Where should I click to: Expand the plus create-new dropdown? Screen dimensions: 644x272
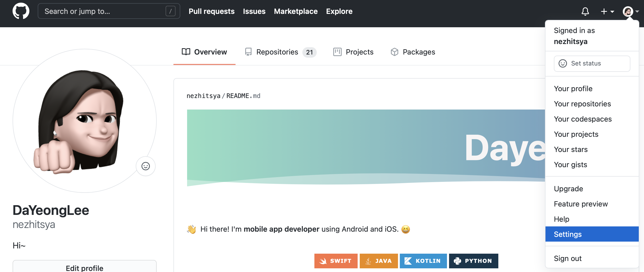coord(607,11)
